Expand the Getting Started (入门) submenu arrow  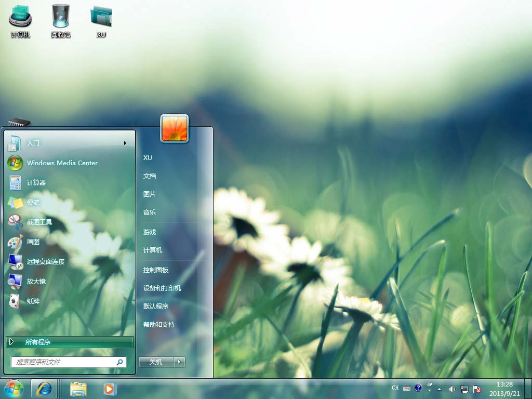(x=125, y=143)
